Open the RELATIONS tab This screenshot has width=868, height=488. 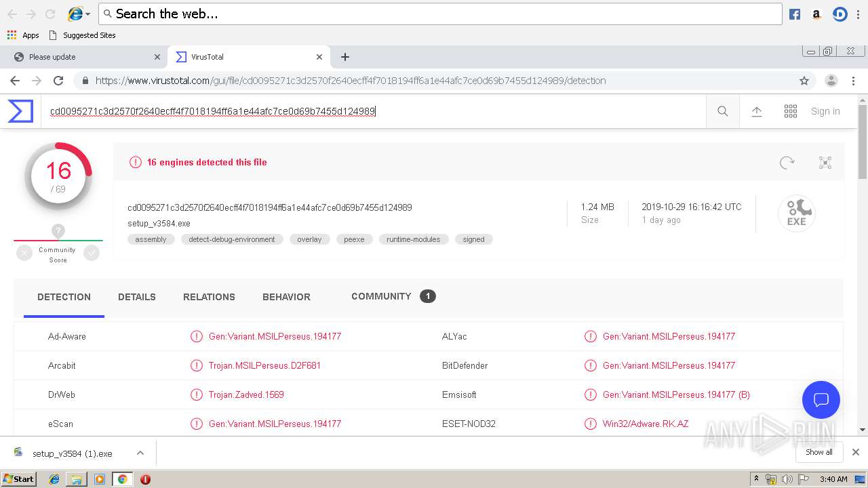pyautogui.click(x=209, y=297)
